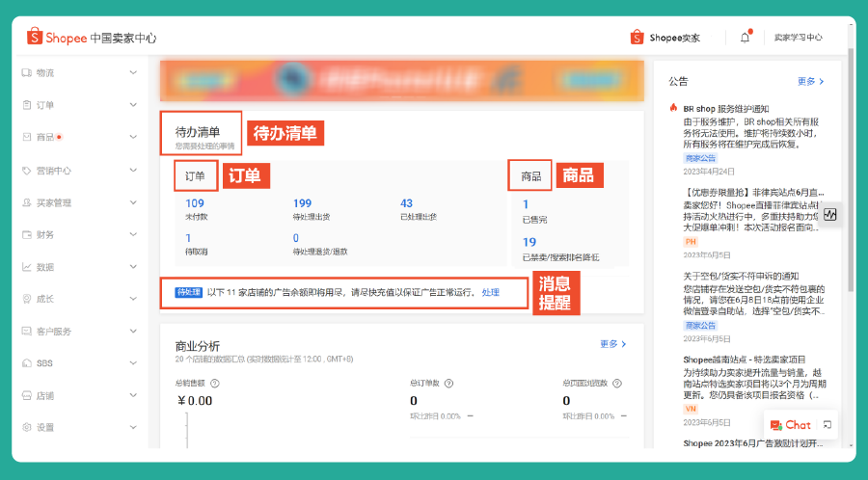Screen dimensions: 868x480
Task: Click the Chat button label
Action: [798, 425]
